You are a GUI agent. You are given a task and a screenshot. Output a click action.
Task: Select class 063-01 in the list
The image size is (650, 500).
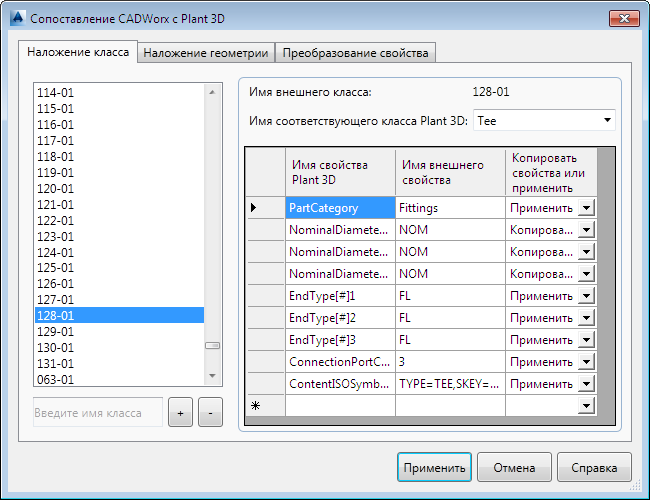(119, 379)
